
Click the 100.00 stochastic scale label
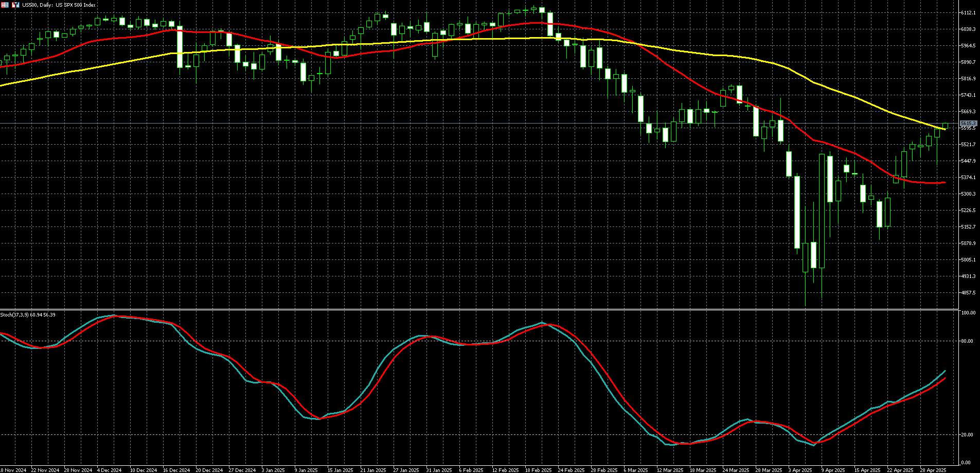pyautogui.click(x=968, y=313)
